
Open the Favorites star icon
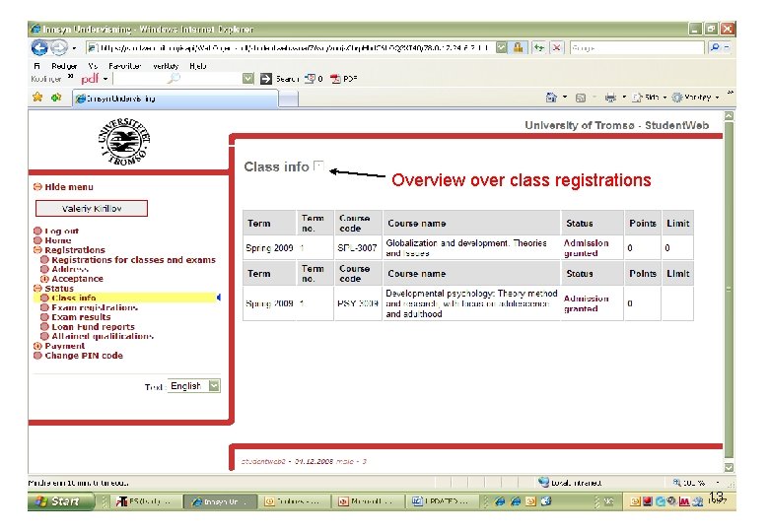[37, 97]
